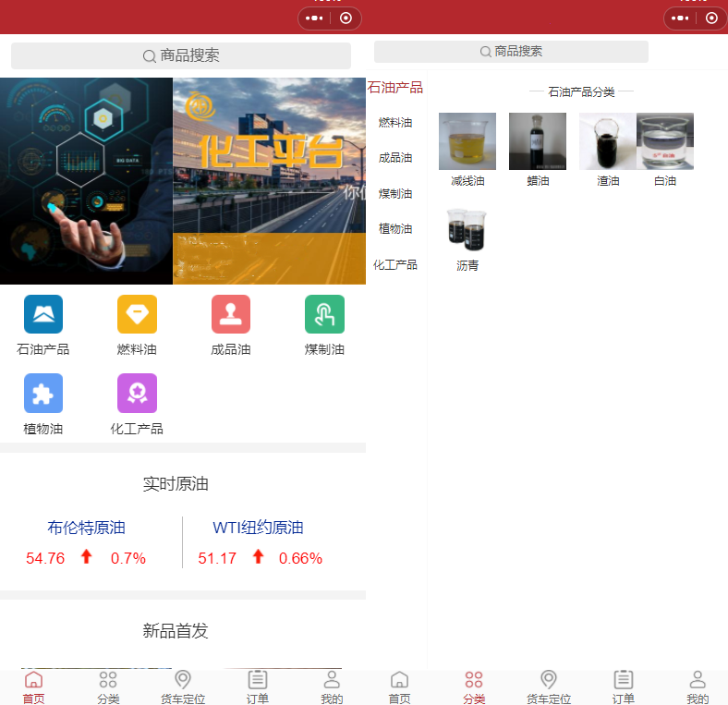
Task: Open 订单 tab on right screen
Action: point(623,687)
